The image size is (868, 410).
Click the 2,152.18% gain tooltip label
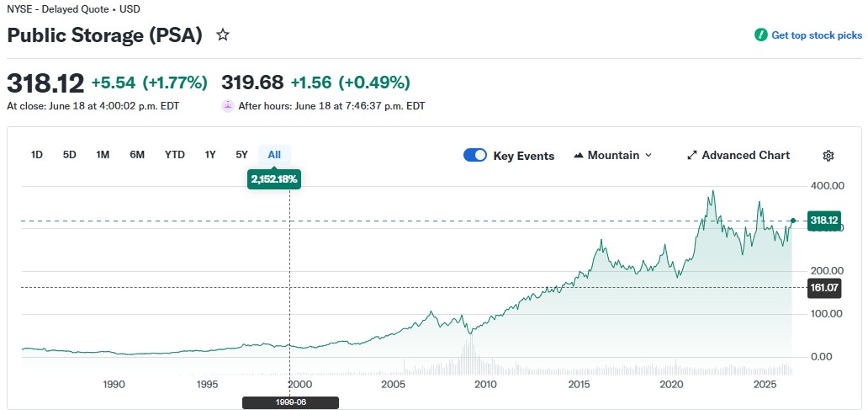coord(274,179)
